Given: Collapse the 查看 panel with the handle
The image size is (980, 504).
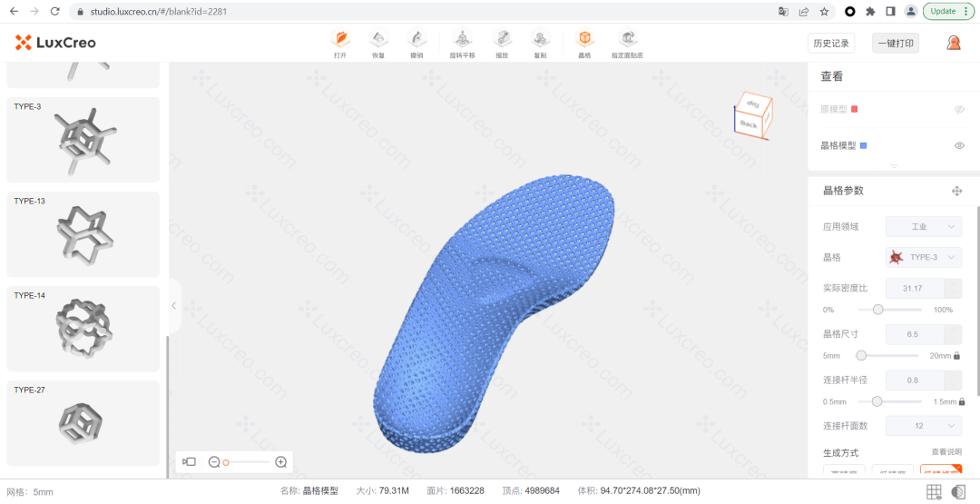Looking at the screenshot, I should click(x=894, y=166).
